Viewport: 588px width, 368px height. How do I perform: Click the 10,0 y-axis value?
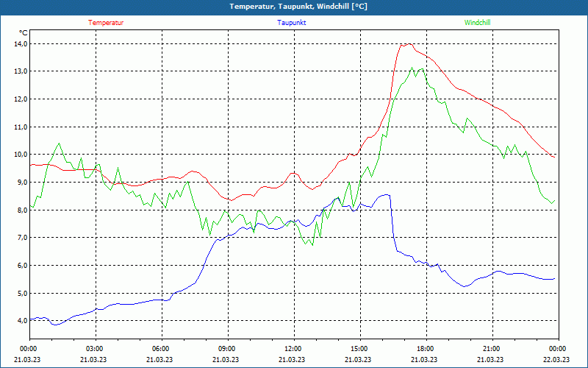click(x=21, y=155)
